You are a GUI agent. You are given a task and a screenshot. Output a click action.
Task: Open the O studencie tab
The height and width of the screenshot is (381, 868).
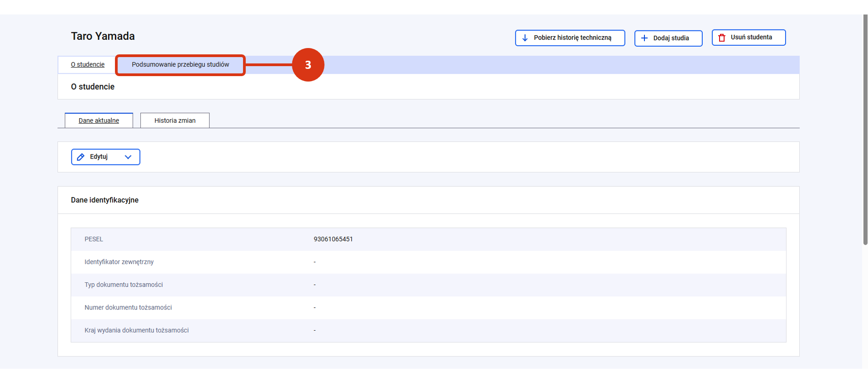click(x=88, y=64)
